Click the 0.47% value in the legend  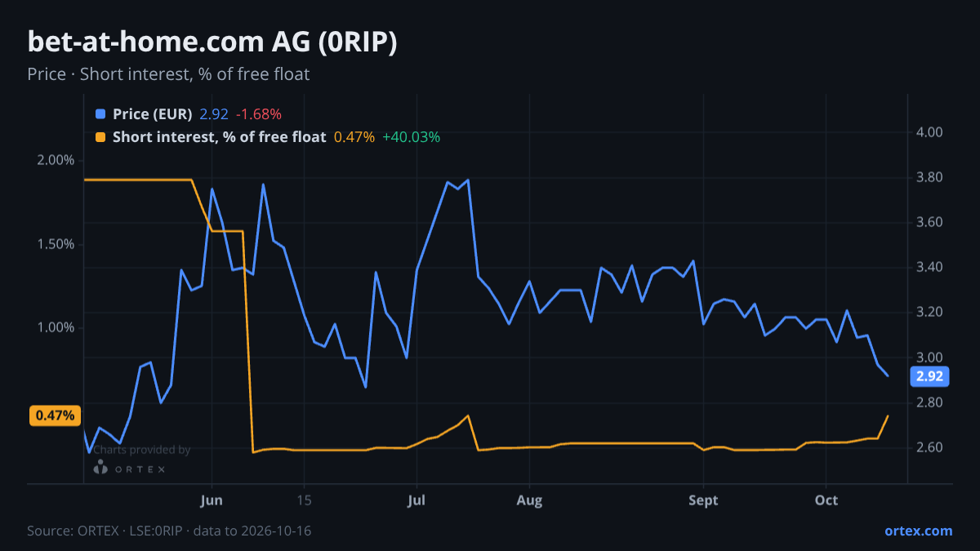354,137
